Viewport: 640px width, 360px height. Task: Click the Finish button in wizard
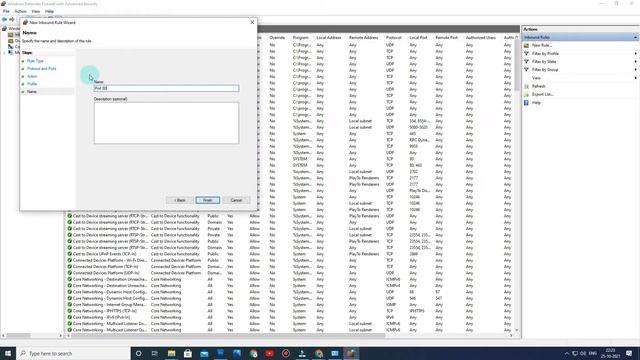(207, 200)
